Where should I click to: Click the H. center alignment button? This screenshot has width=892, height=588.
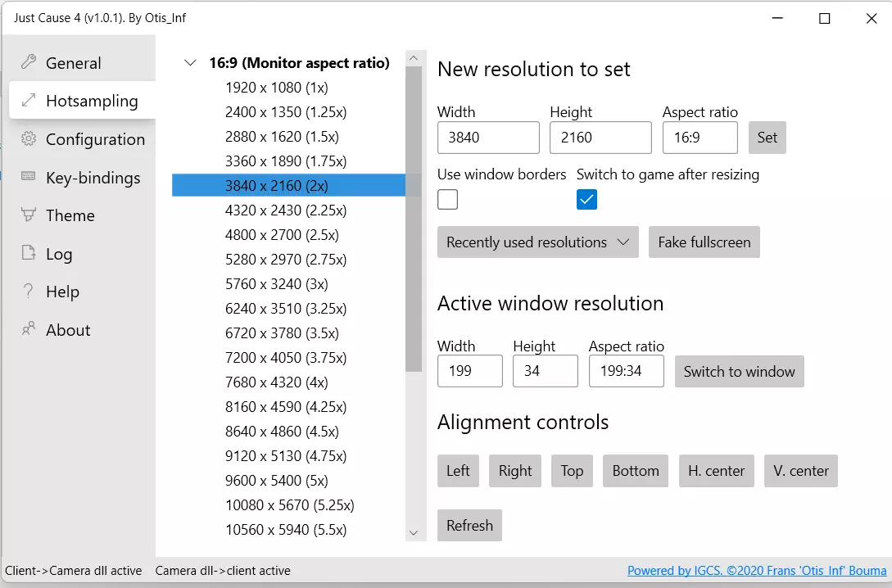[x=716, y=471]
